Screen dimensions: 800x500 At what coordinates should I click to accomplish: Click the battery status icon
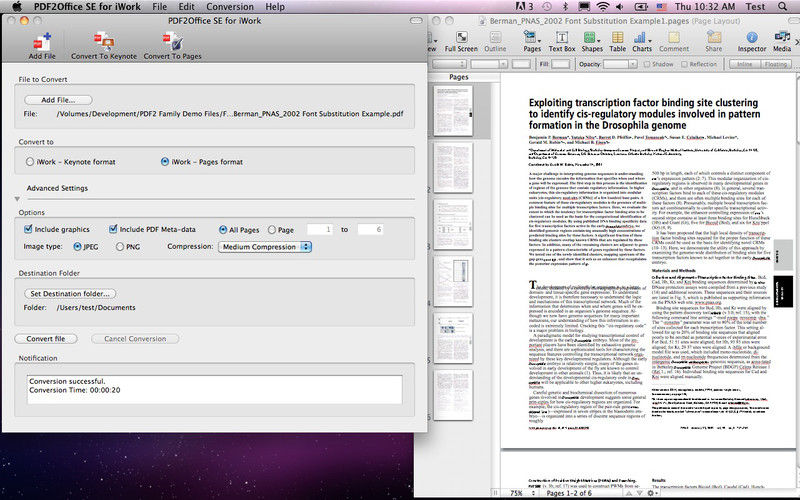[x=641, y=7]
